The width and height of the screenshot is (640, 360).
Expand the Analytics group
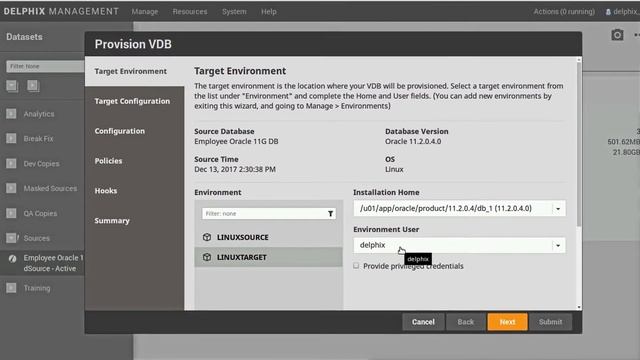point(11,114)
